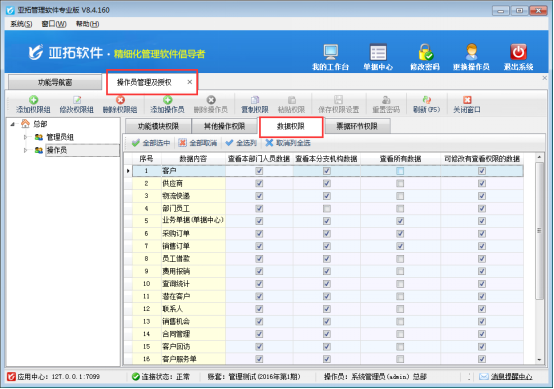Image resolution: width=554 pixels, height=389 pixels.
Task: Toggle 查看本分支机构数据 checkbox for 部门员工
Action: click(x=327, y=208)
